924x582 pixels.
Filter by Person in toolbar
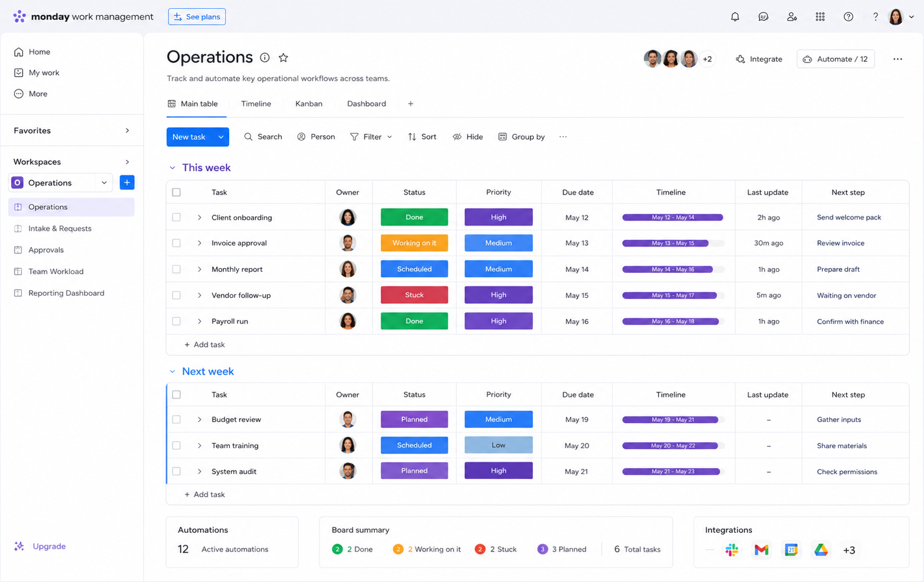coord(316,137)
